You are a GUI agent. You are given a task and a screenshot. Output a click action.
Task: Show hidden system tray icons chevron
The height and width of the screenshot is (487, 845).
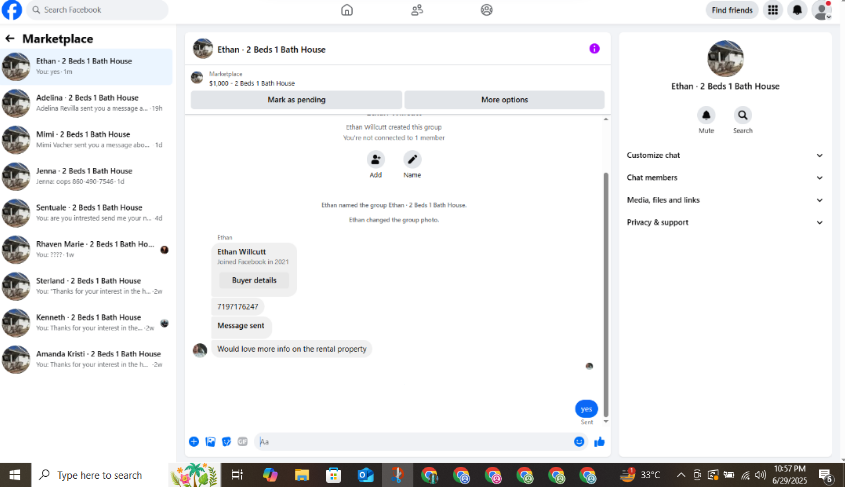tap(681, 475)
